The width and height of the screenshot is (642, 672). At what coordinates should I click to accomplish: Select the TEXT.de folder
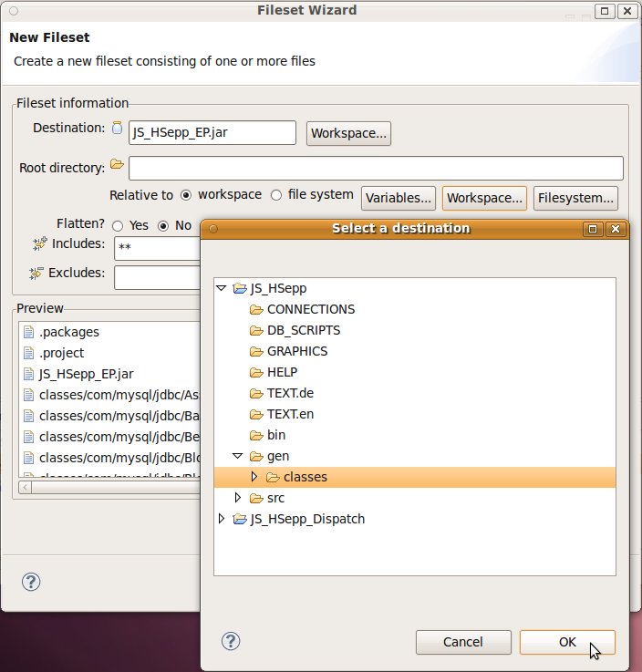point(290,393)
